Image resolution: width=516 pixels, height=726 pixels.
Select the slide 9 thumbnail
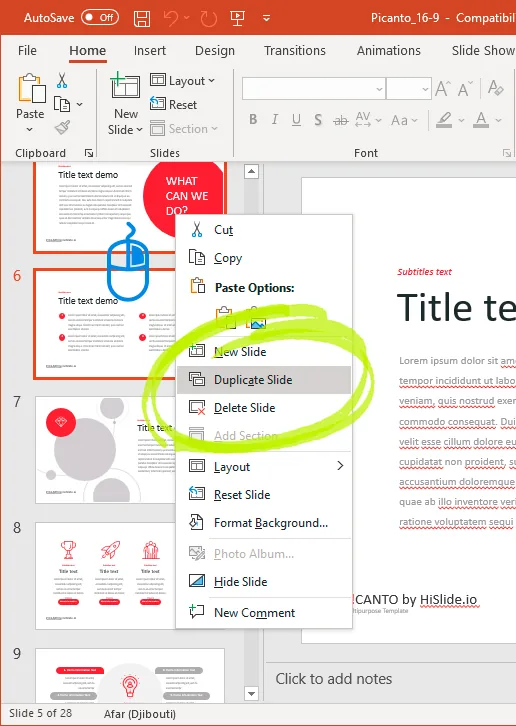tap(130, 675)
